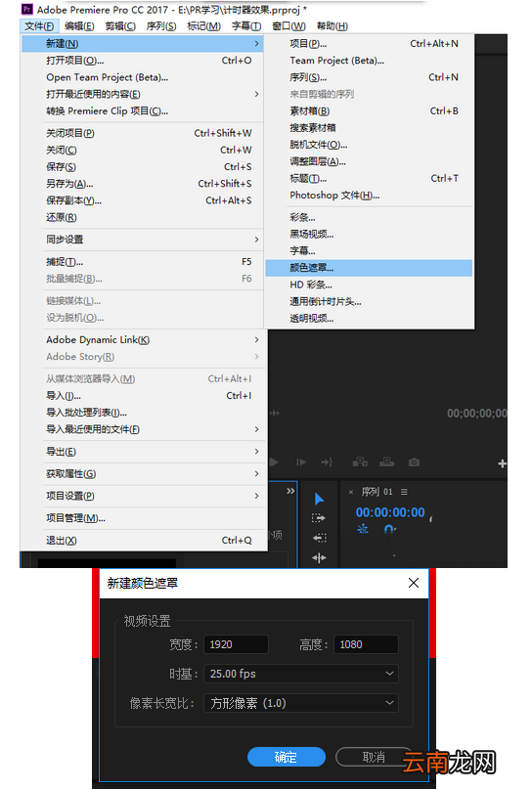
Task: Open the 序列 01 panel menu icon
Action: [x=404, y=492]
